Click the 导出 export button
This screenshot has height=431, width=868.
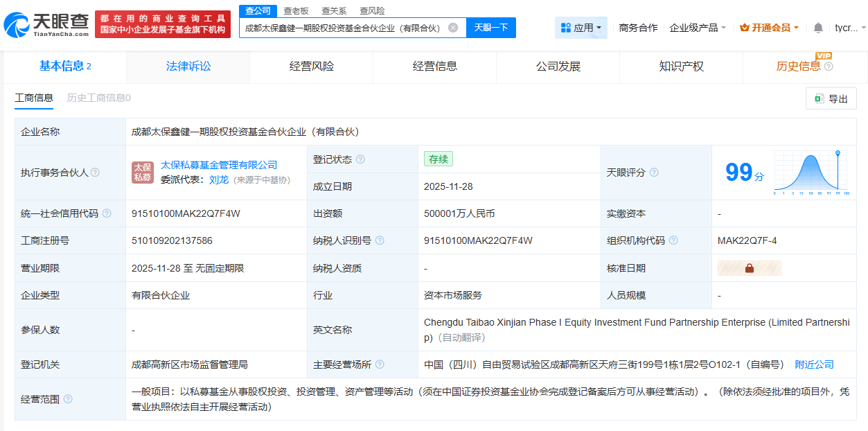(831, 99)
